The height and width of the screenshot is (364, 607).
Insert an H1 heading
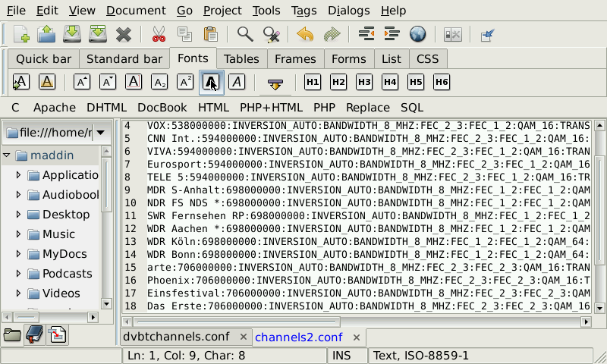click(x=313, y=82)
